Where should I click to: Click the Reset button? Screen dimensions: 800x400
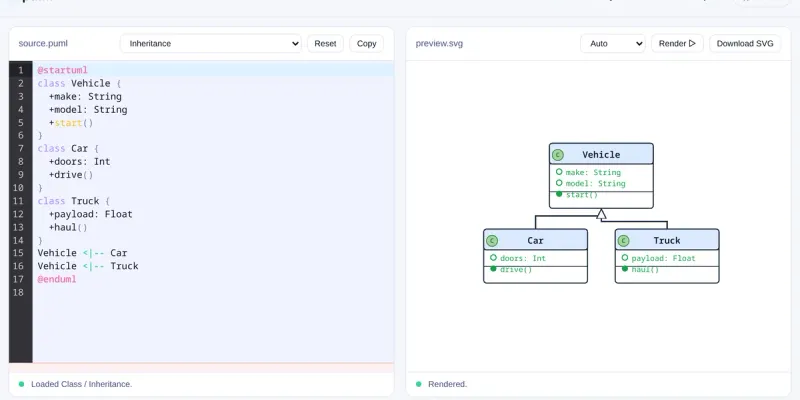(x=326, y=43)
